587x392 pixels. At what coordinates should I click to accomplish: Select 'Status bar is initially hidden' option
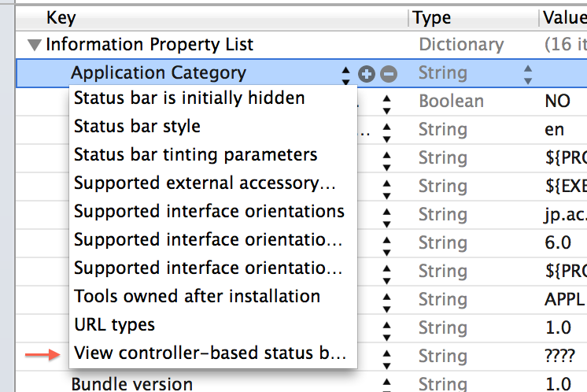pyautogui.click(x=189, y=98)
